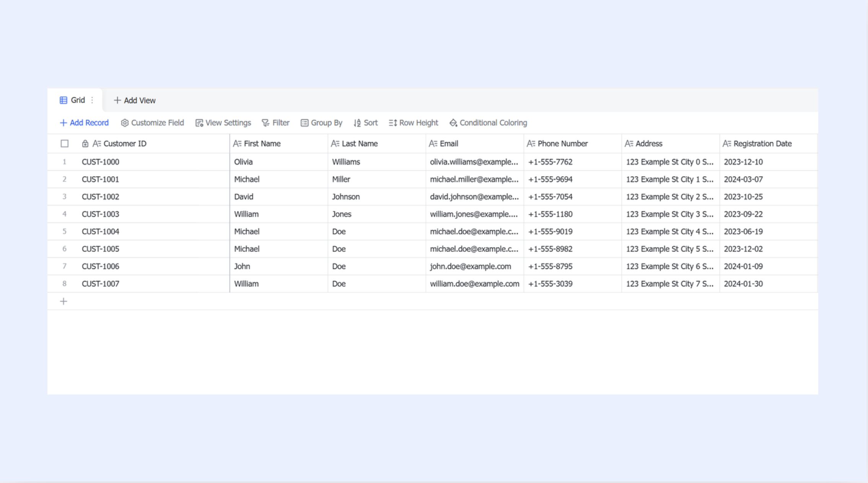Click the john.doe@example.com email cell
This screenshot has height=483, width=868.
475,266
